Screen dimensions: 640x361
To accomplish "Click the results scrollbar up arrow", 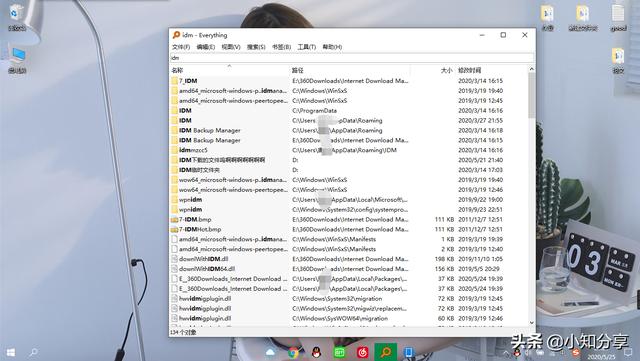I will 531,69.
